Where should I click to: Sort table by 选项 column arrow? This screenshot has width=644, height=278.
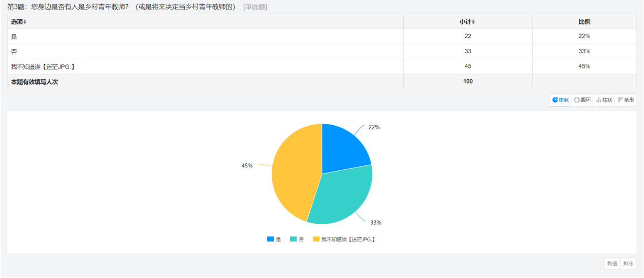click(x=25, y=22)
